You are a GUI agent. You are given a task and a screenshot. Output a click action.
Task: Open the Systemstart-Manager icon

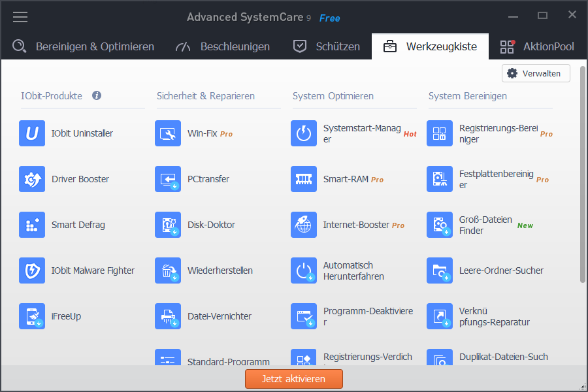pos(304,133)
